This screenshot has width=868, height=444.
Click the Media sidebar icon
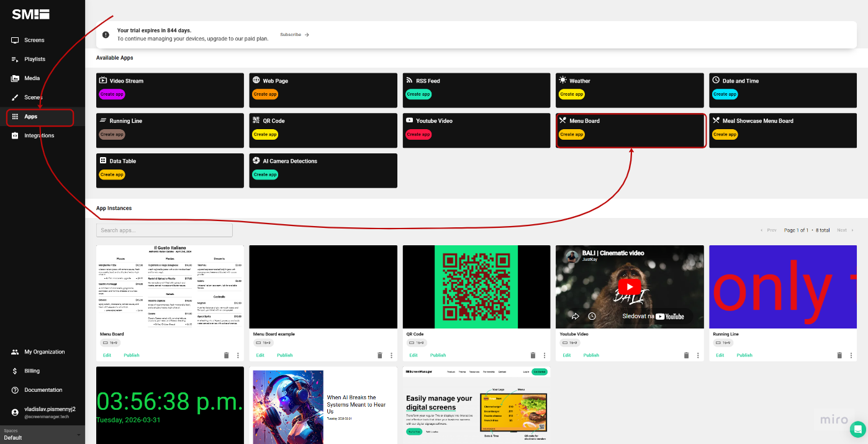click(x=14, y=78)
